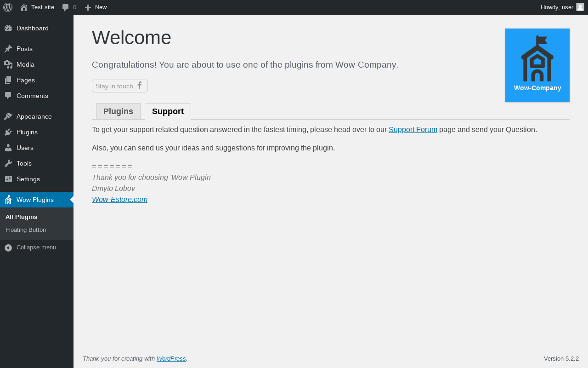Image resolution: width=588 pixels, height=368 pixels.
Task: Click the Appearance paintbrush icon
Action: click(x=8, y=116)
